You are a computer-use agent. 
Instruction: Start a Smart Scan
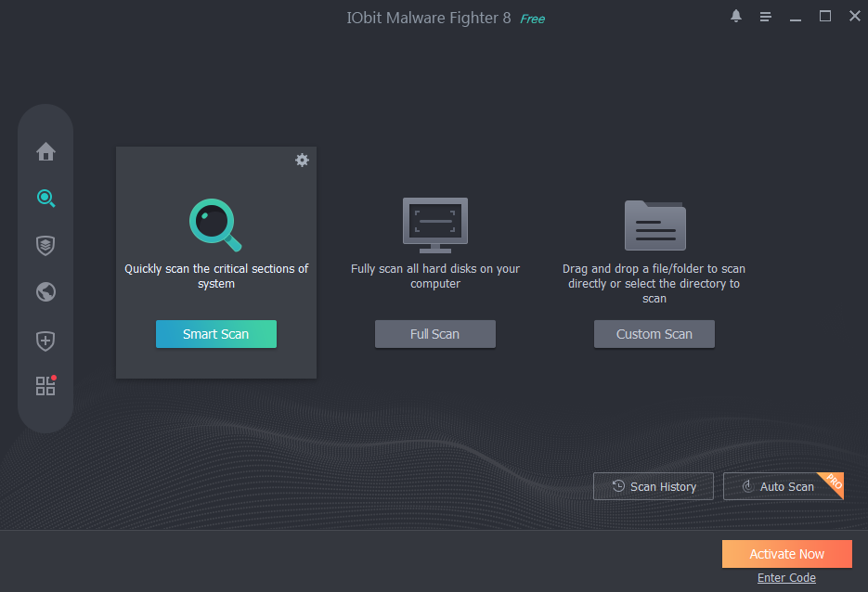click(x=216, y=334)
